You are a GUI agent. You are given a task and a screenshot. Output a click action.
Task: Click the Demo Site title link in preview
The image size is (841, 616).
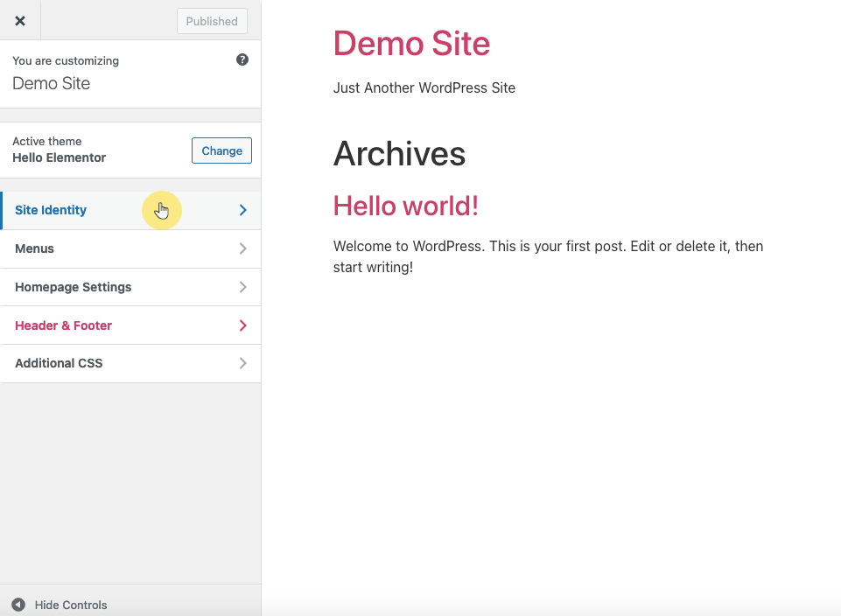411,43
